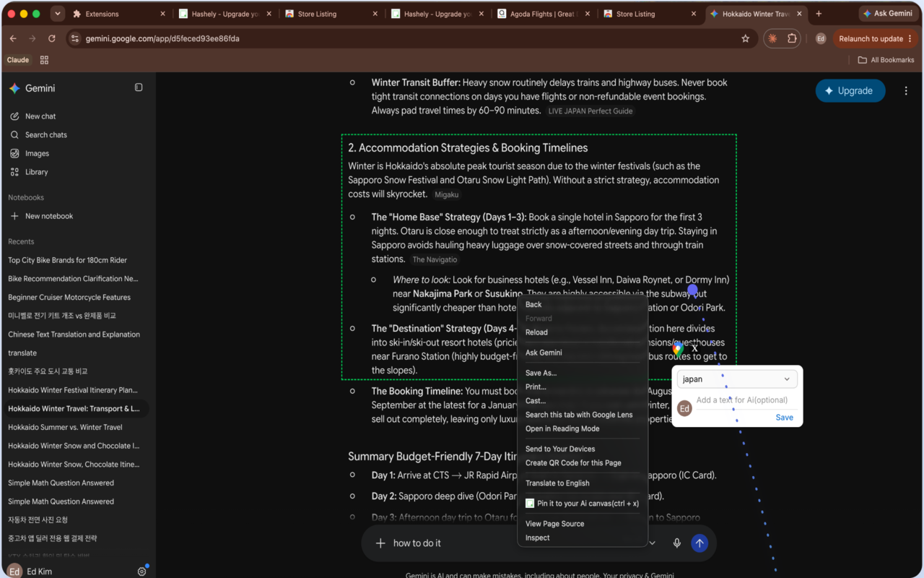Viewport: 924px width, 578px height.
Task: Select Save As... from context menu
Action: tap(541, 374)
